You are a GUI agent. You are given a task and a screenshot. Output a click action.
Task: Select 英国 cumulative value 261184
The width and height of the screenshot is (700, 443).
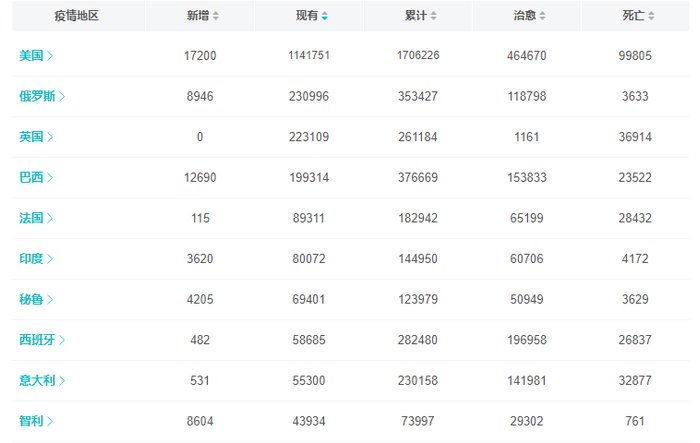pyautogui.click(x=418, y=137)
